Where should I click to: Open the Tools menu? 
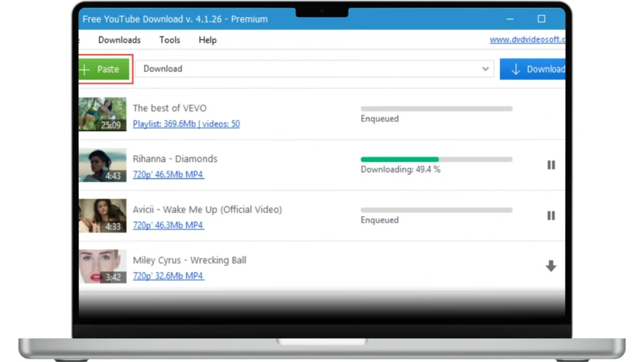coord(170,40)
